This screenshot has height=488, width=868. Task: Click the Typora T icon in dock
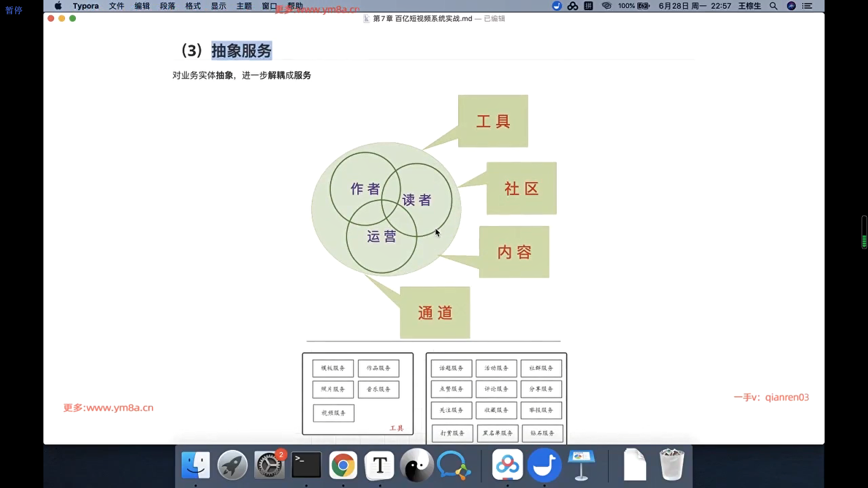click(380, 465)
